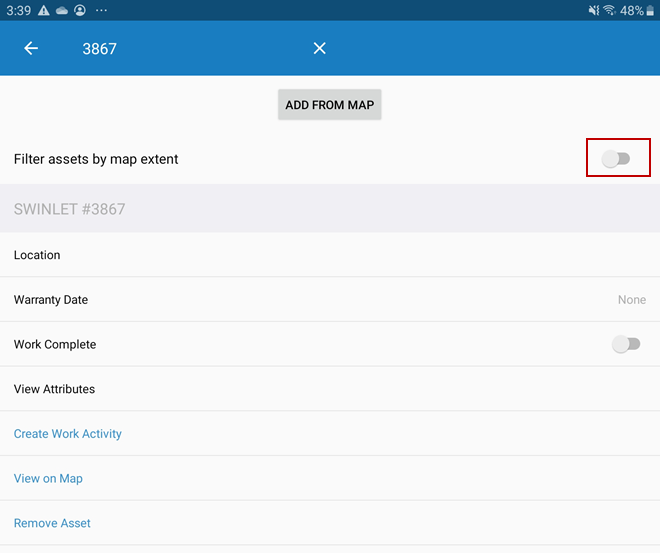Set Warranty Date via None value
This screenshot has height=553, width=660.
tap(631, 300)
